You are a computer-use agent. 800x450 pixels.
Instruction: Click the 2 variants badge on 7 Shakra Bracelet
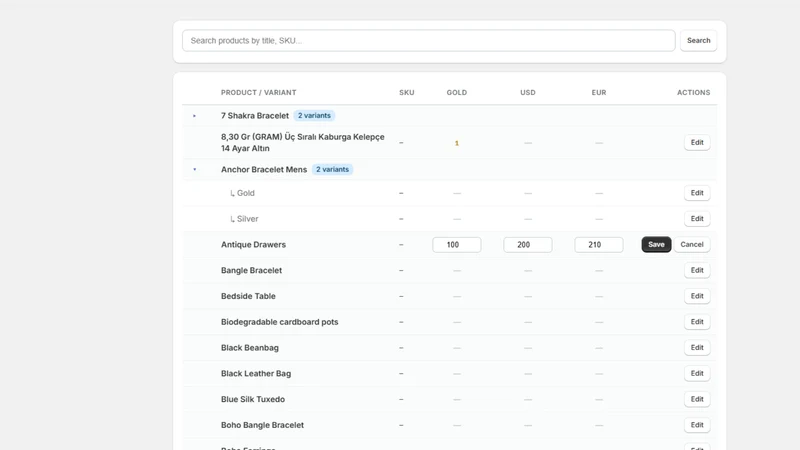point(314,116)
